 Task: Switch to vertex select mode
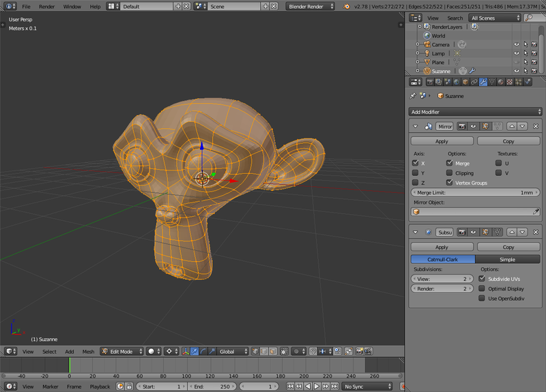(255, 351)
